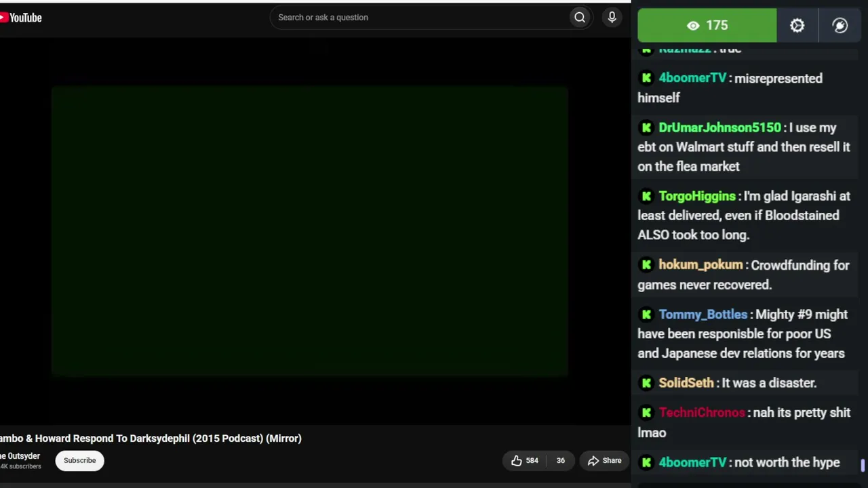Click Kick badge next to Tommy_Bottles
Image resolution: width=868 pixels, height=488 pixels.
(646, 314)
